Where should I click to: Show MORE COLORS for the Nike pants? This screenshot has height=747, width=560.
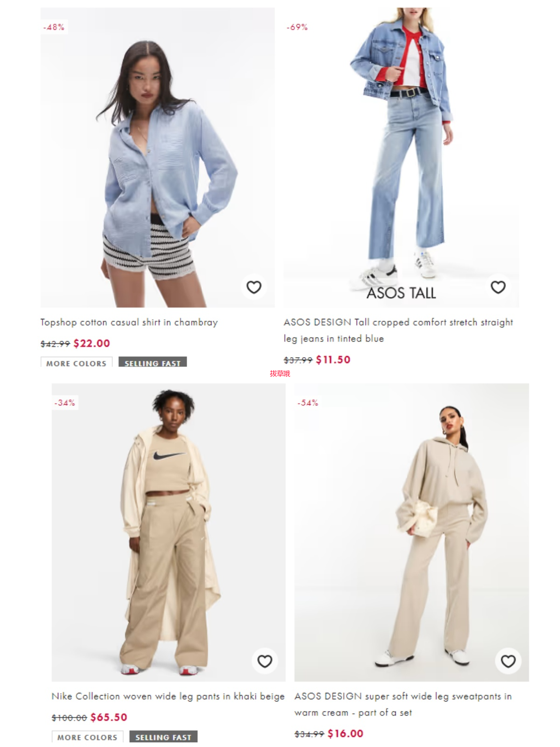[87, 736]
